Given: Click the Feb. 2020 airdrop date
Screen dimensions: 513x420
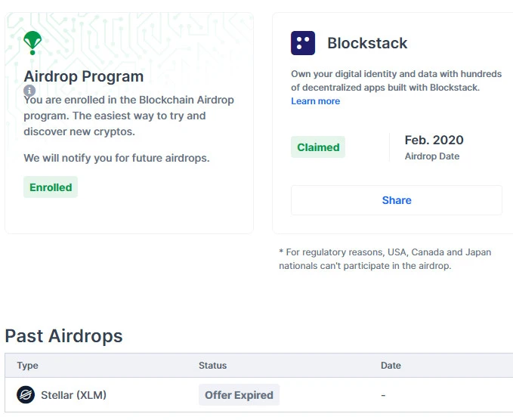Looking at the screenshot, I should [x=434, y=140].
